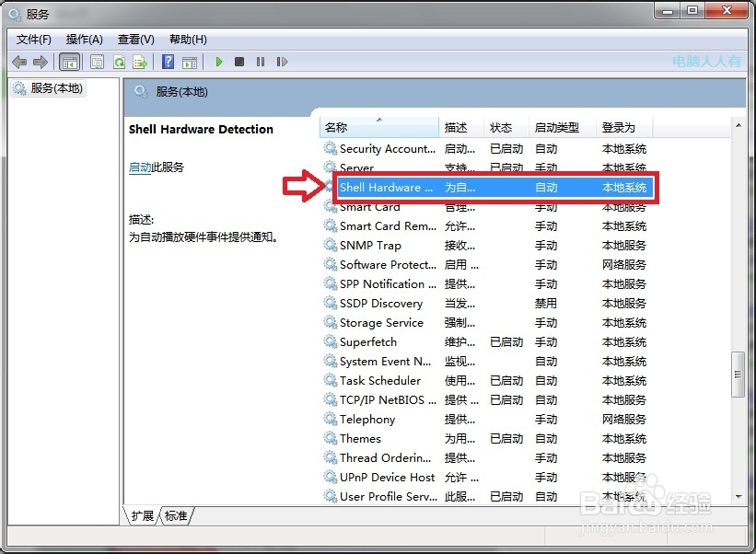Switch to the 标准 tab
The height and width of the screenshot is (554, 756).
(x=176, y=516)
